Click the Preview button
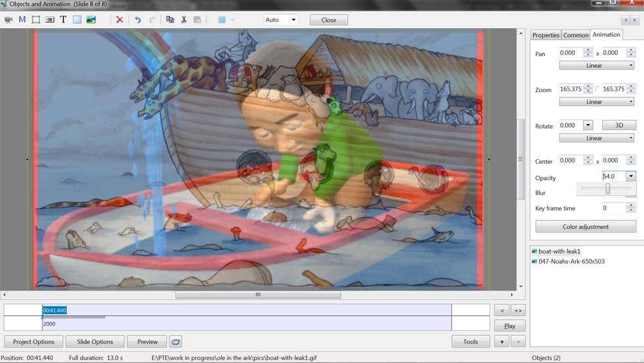644x363 pixels. (x=147, y=342)
